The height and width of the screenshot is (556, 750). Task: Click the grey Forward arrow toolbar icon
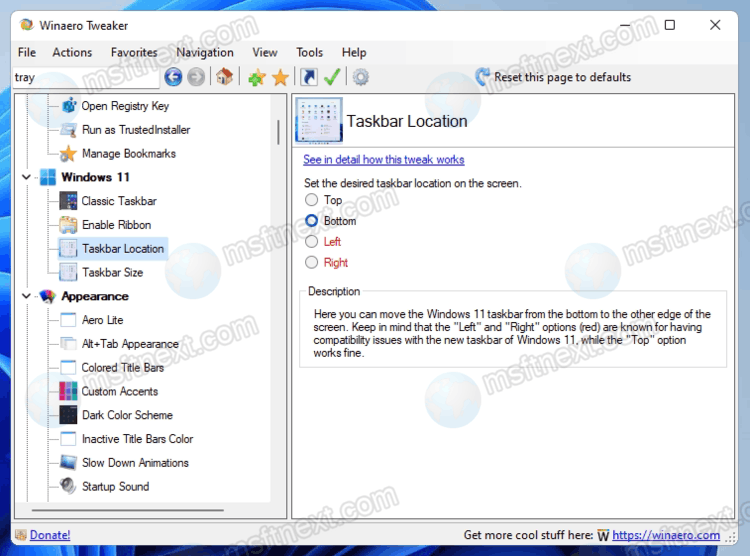click(x=196, y=77)
